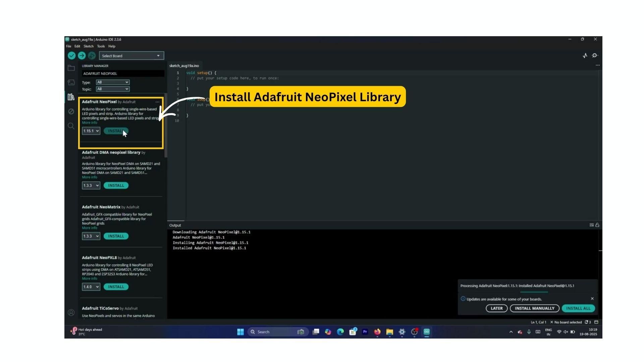This screenshot has height=362, width=644.
Task: Open the editor tab's three-dot menu
Action: 597,65
